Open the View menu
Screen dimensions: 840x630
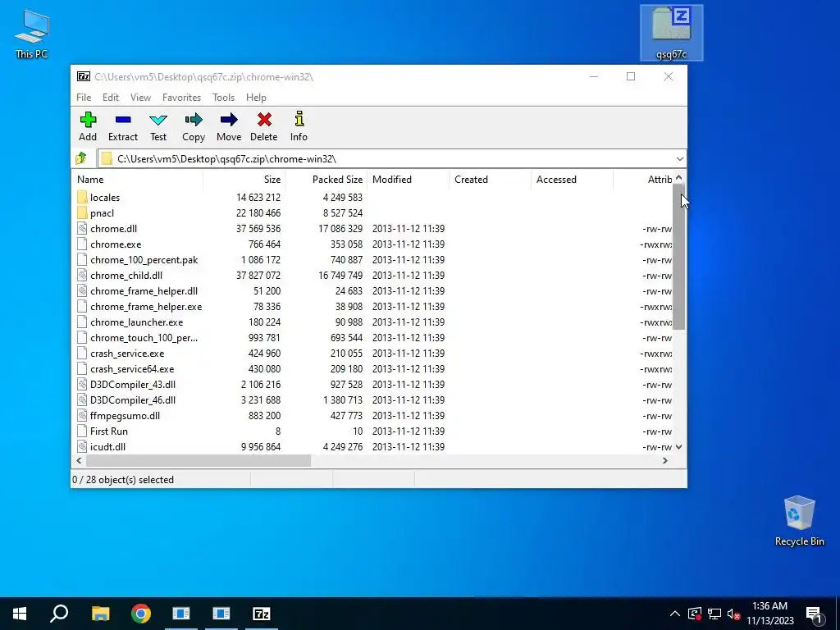[140, 98]
